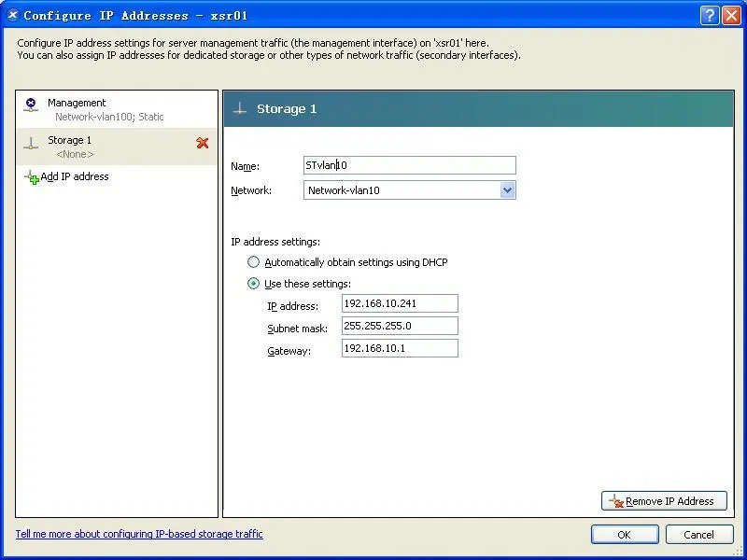Viewport: 747px width, 560px height.
Task: Select the Use these settings radio option
Action: point(253,284)
